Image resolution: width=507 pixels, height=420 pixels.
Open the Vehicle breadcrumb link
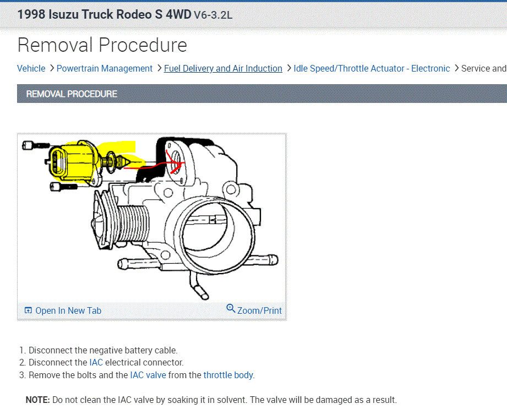(31, 69)
